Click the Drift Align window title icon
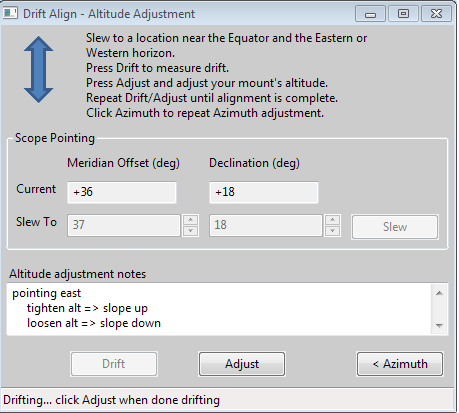Screen dimensions: 459x413 [10, 13]
